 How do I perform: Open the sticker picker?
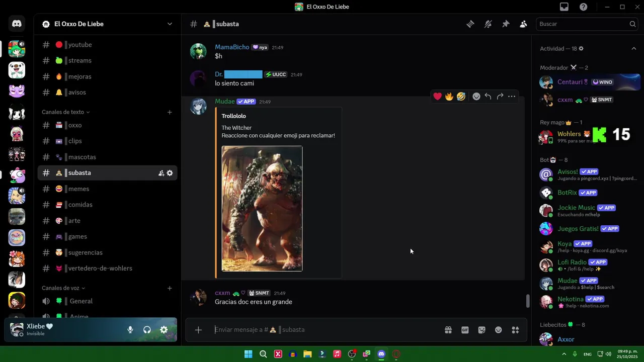(x=481, y=330)
